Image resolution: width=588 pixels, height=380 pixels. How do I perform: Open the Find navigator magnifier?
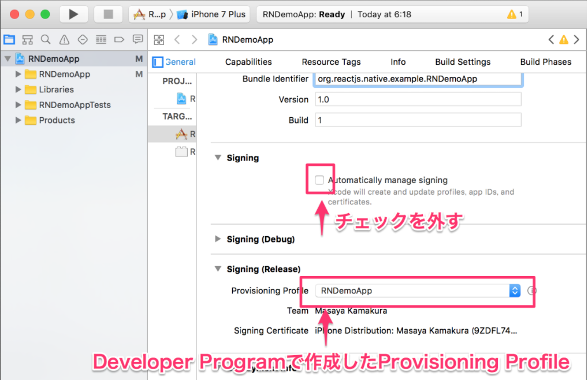(x=46, y=39)
